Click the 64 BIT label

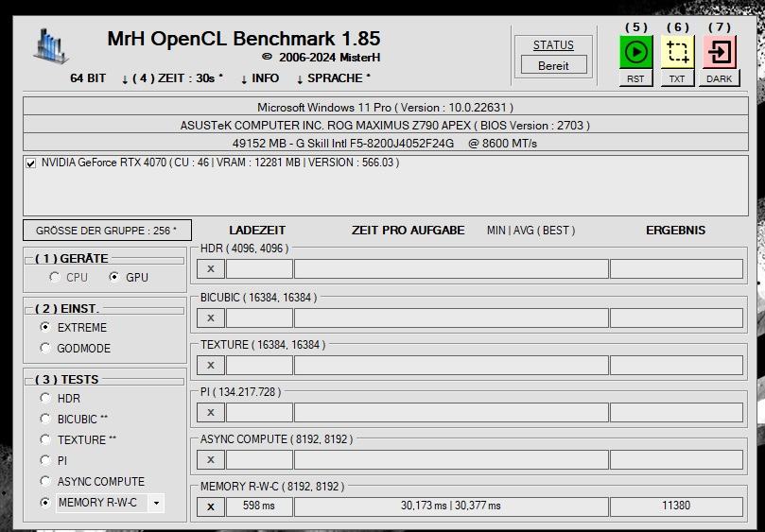(x=88, y=78)
